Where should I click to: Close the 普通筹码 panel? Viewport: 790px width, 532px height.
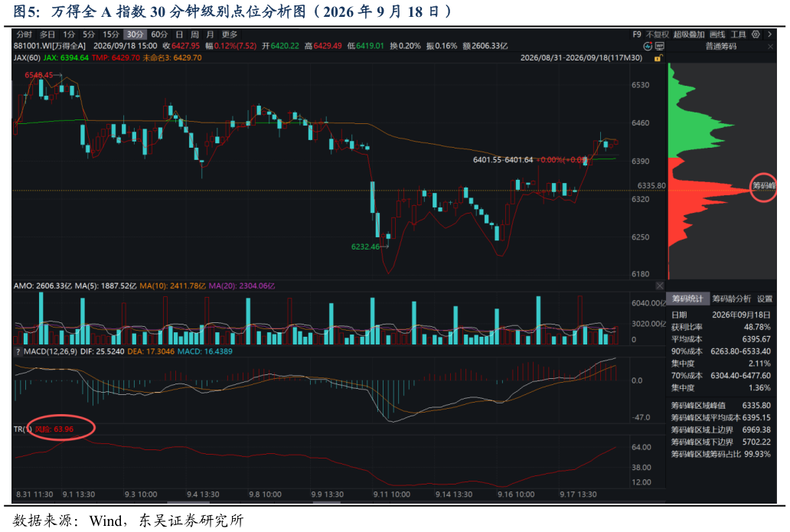[770, 47]
